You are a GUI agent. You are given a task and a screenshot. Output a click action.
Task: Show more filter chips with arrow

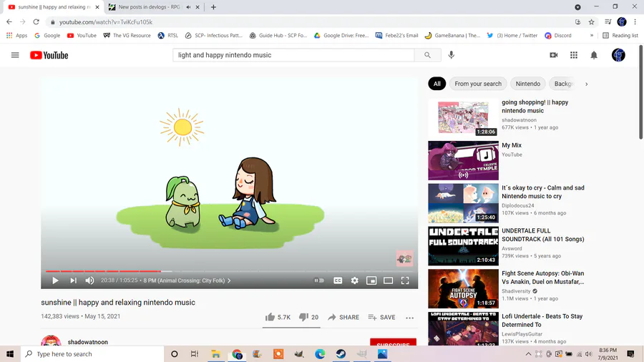587,84
